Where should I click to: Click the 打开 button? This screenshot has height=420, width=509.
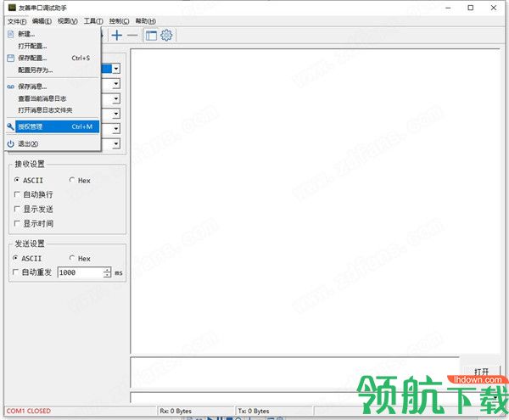[481, 372]
